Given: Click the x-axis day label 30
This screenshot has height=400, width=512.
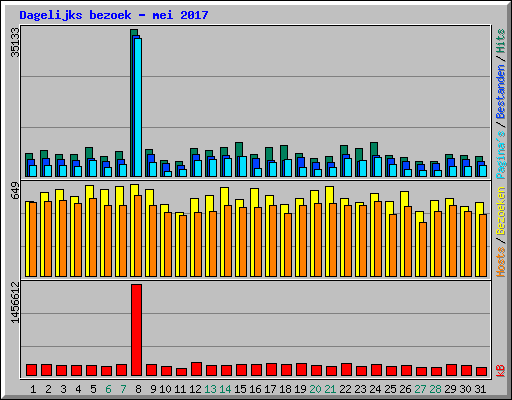Looking at the screenshot, I should tap(465, 389).
